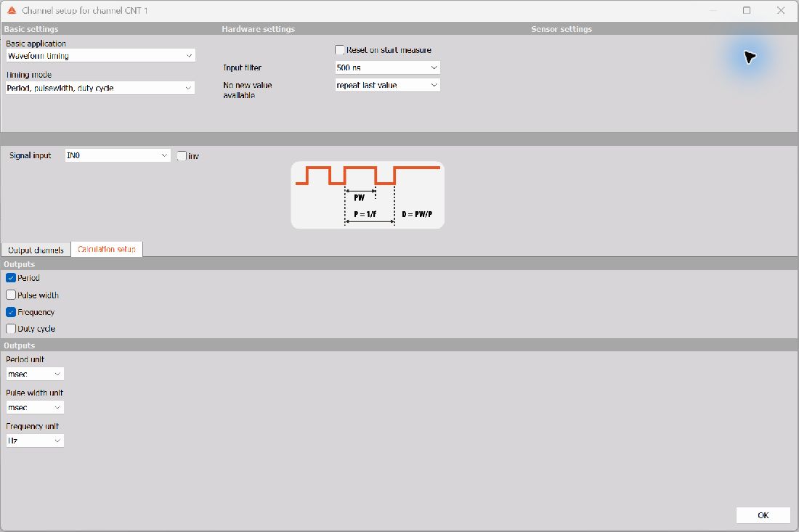Click the OK button
Screen dimensions: 799x532
point(763,515)
